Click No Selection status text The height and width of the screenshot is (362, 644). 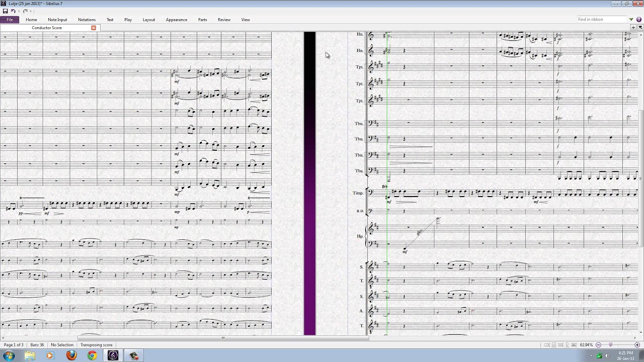(x=62, y=345)
